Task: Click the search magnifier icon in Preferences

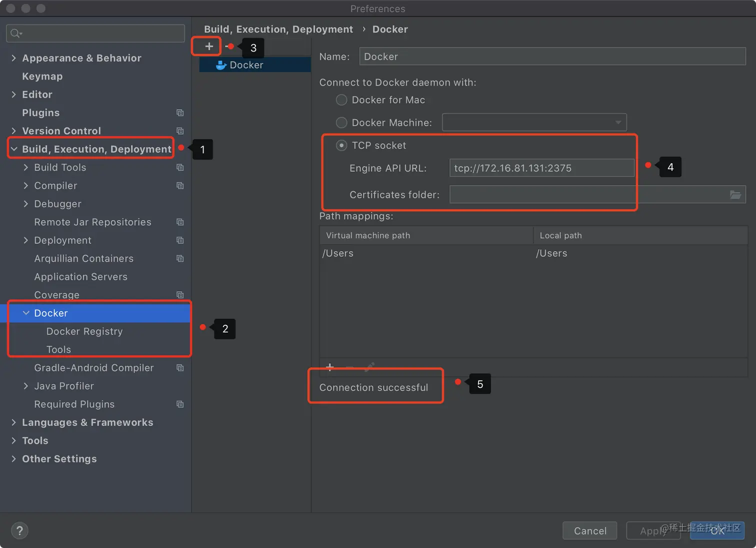Action: (x=16, y=34)
